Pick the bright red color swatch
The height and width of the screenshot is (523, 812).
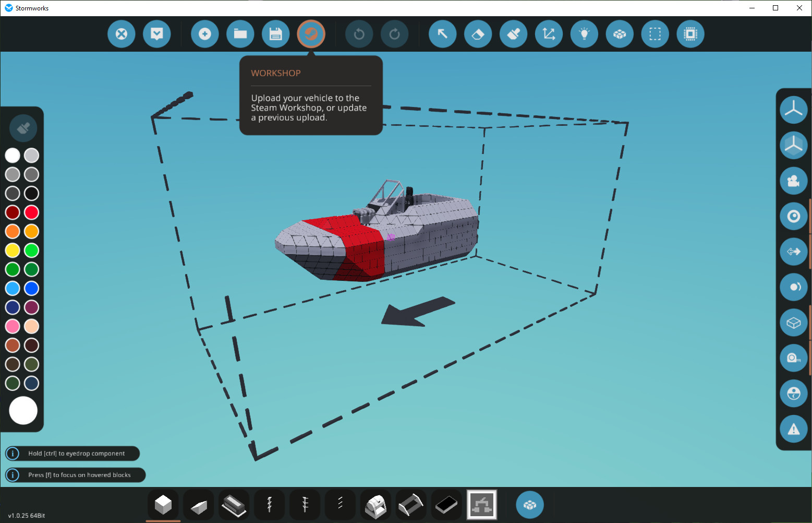(32, 212)
